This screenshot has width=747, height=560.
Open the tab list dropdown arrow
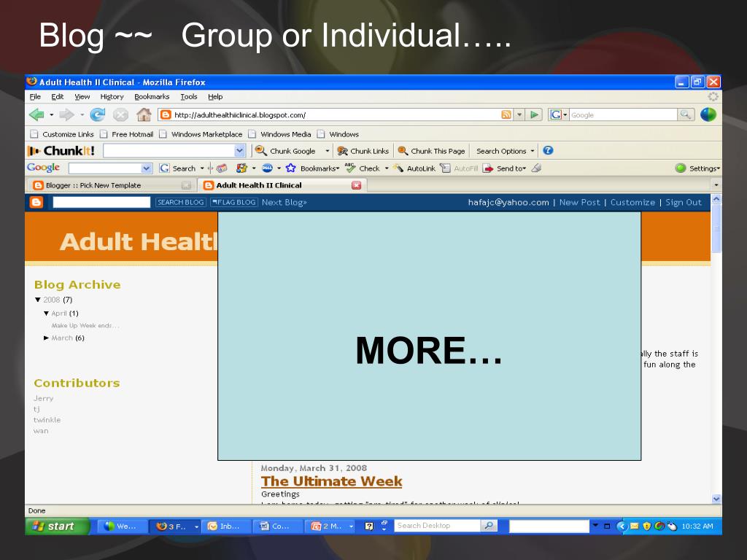[x=716, y=184]
